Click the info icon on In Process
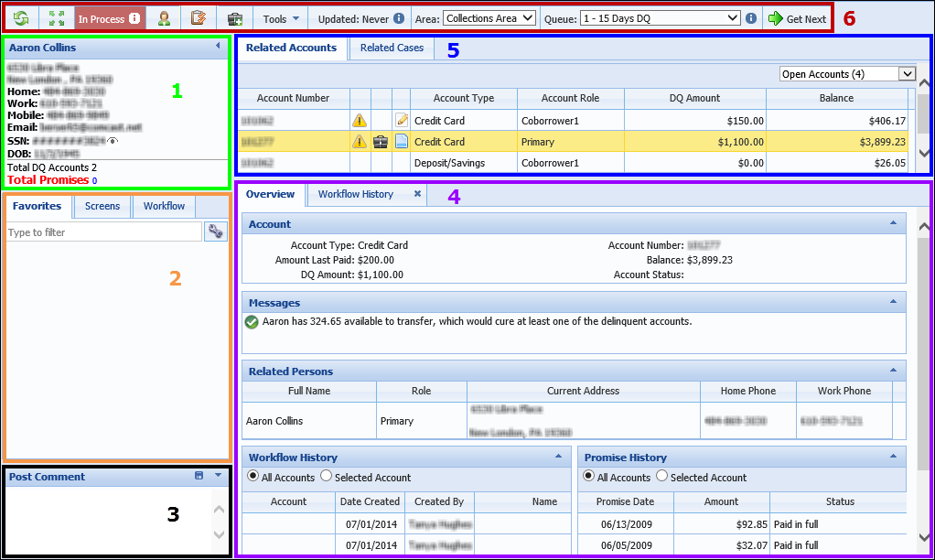The height and width of the screenshot is (560, 935). click(x=134, y=18)
